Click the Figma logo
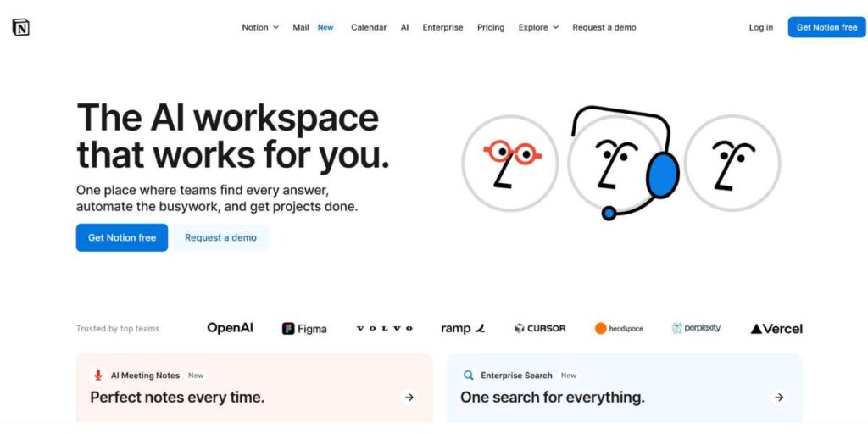This screenshot has height=434, width=868. [304, 329]
